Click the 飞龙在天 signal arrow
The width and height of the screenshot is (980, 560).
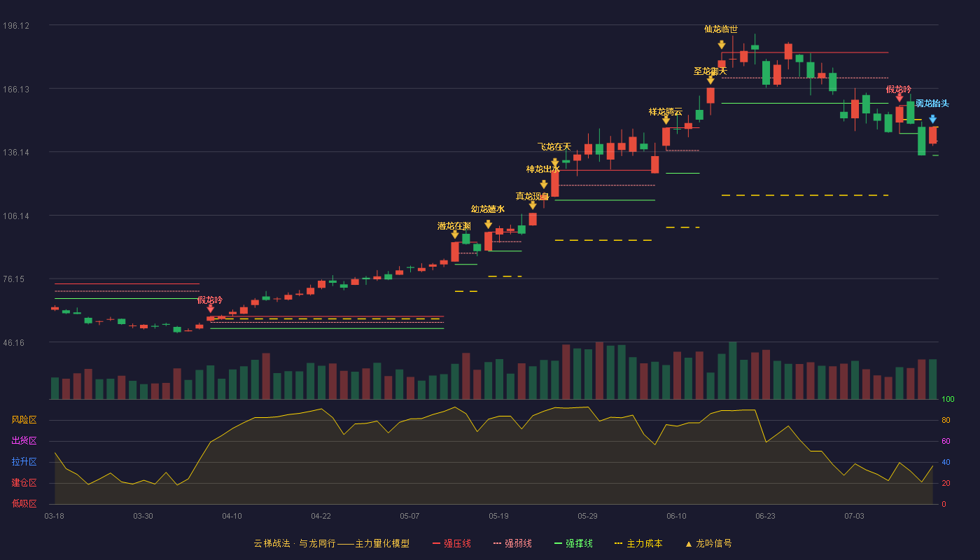pos(555,162)
